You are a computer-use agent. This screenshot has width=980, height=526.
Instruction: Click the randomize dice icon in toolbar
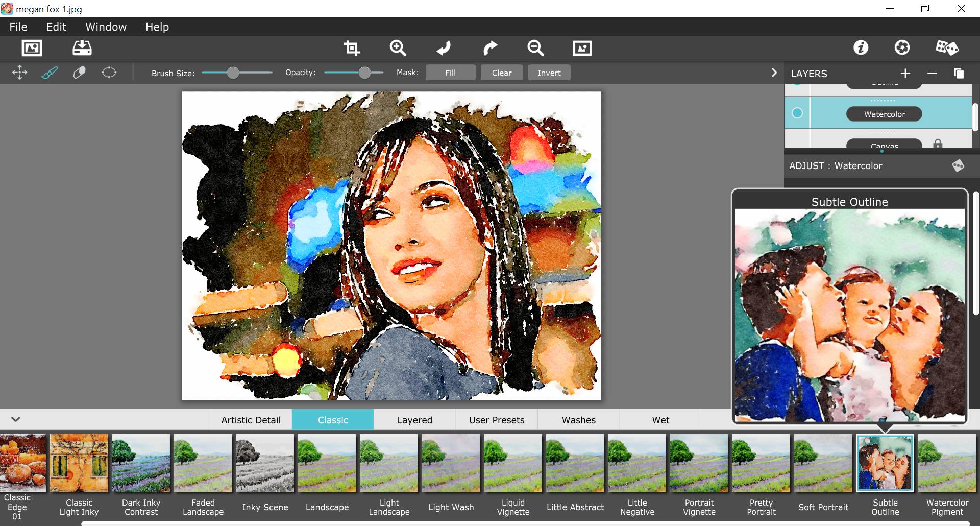(947, 48)
